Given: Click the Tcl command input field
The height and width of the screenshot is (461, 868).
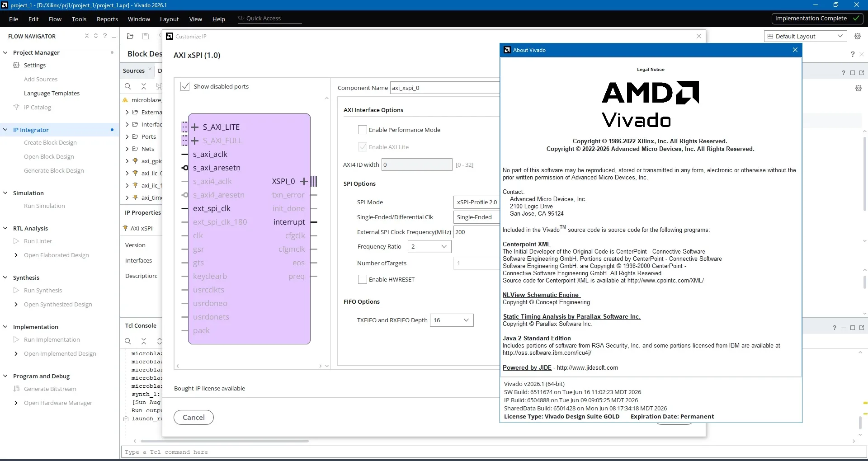Looking at the screenshot, I should click(x=493, y=452).
